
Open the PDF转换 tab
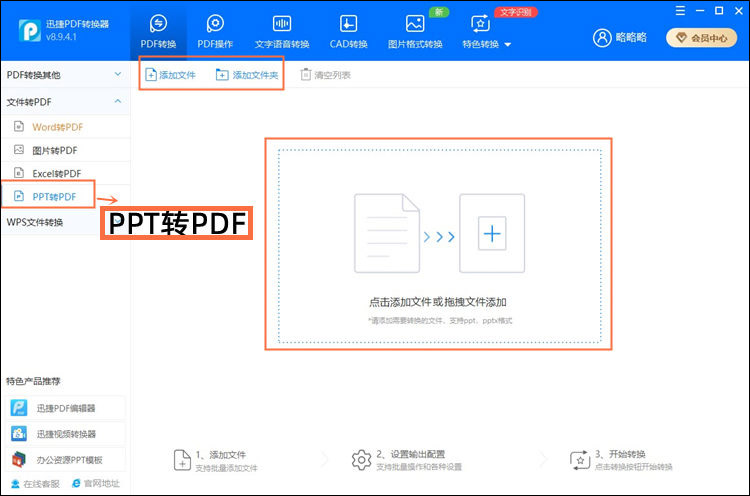(x=158, y=33)
